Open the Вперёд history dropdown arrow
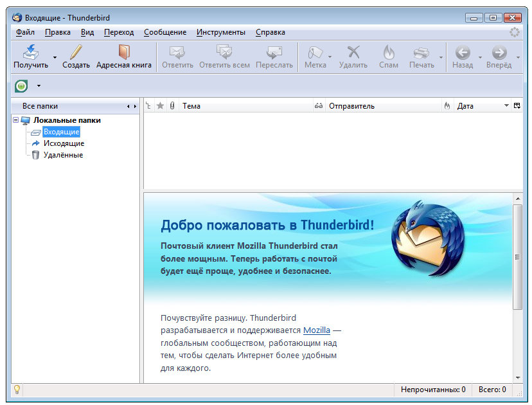Image resolution: width=532 pixels, height=405 pixels. [x=518, y=57]
